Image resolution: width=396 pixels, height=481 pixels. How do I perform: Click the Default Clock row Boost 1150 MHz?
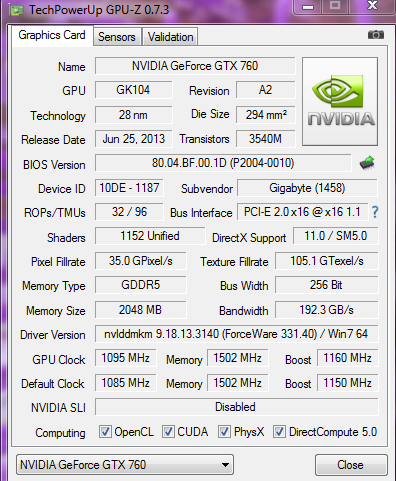tap(347, 383)
